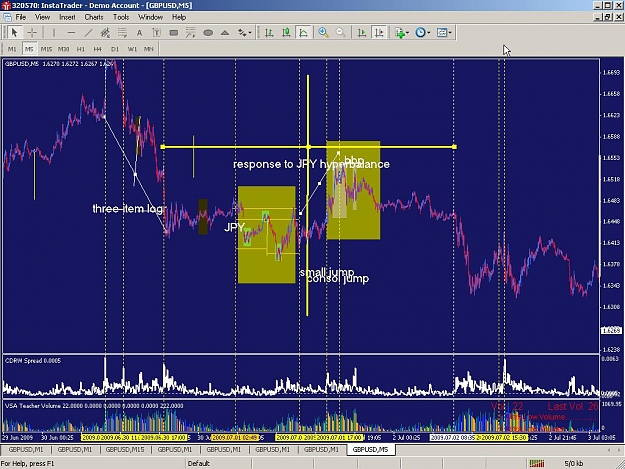Click the 'three-item lag' chart label
Image resolution: width=625 pixels, height=469 pixels.
128,209
